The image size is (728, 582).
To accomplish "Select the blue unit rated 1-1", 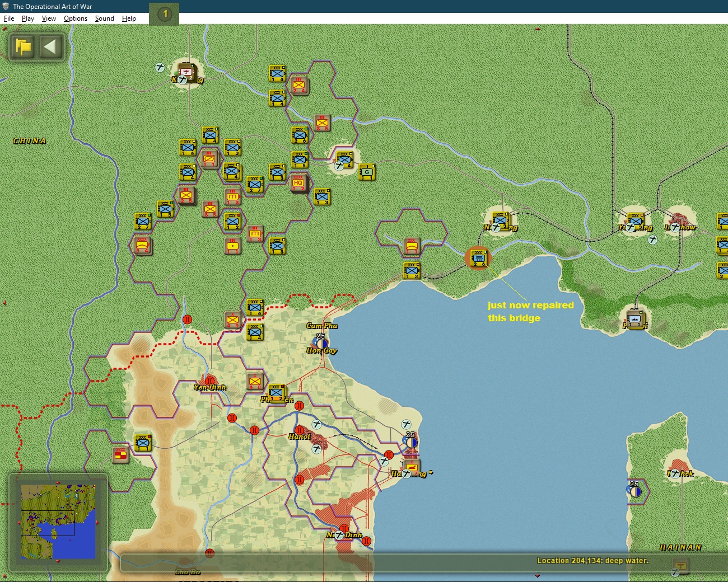I will pyautogui.click(x=142, y=442).
